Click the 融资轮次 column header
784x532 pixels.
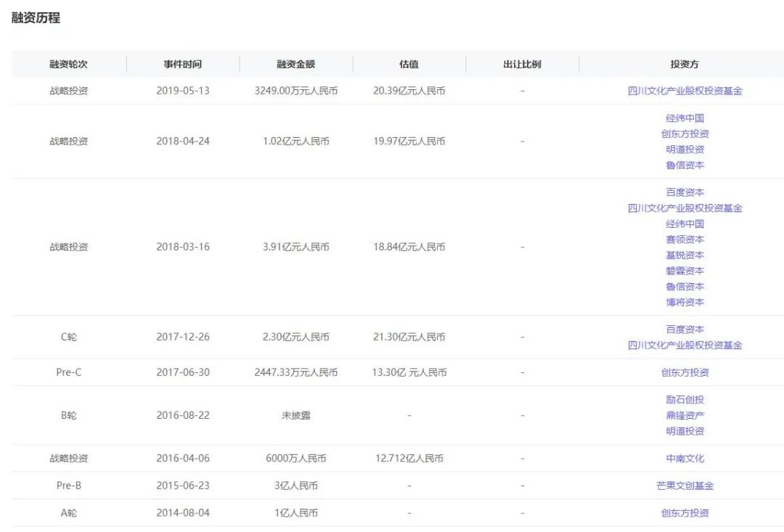click(68, 64)
